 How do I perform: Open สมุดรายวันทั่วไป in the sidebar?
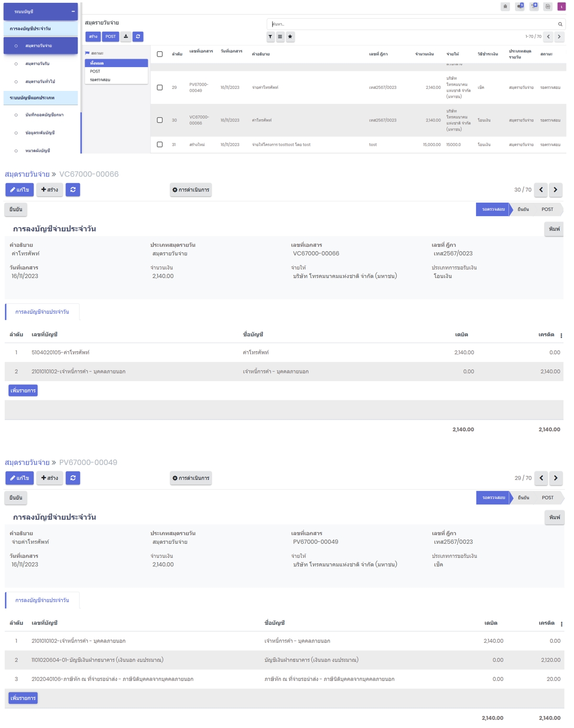41,82
